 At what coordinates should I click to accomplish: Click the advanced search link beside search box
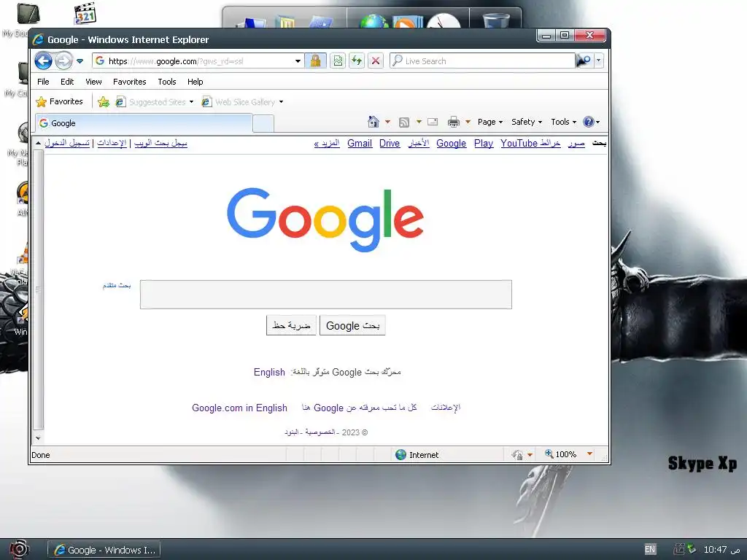[117, 285]
